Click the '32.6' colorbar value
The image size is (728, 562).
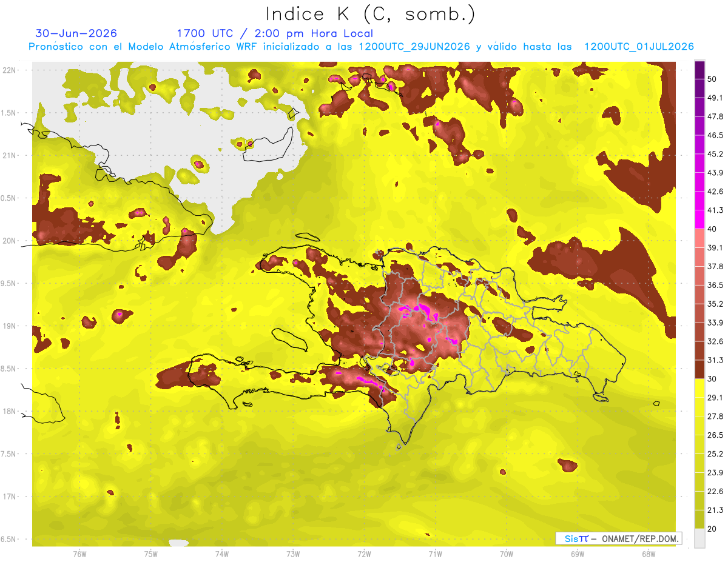tap(715, 341)
